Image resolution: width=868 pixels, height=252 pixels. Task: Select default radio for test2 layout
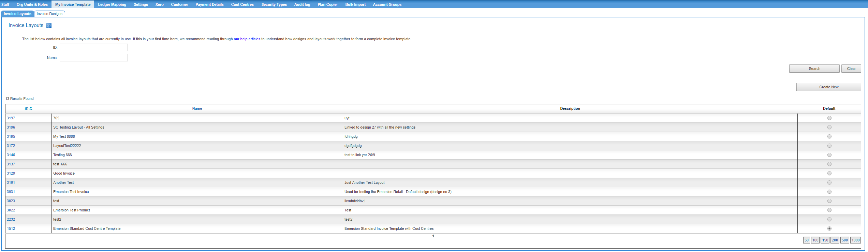(x=829, y=219)
